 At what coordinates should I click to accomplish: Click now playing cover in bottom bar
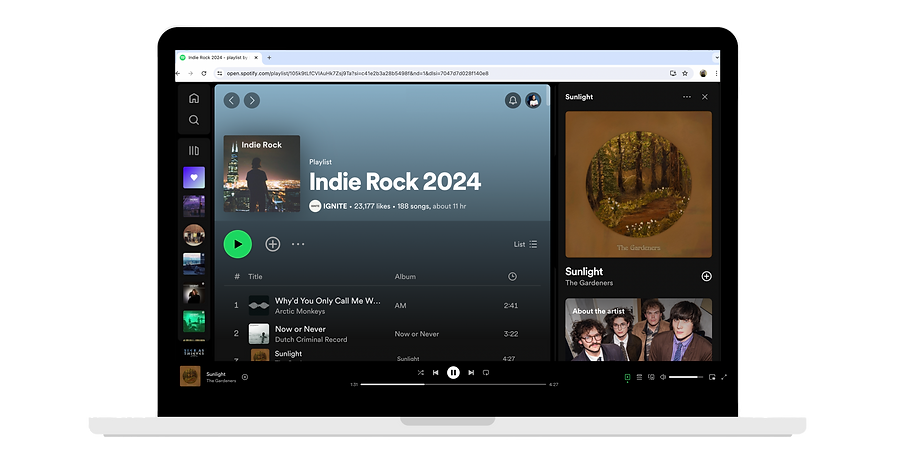(x=190, y=376)
